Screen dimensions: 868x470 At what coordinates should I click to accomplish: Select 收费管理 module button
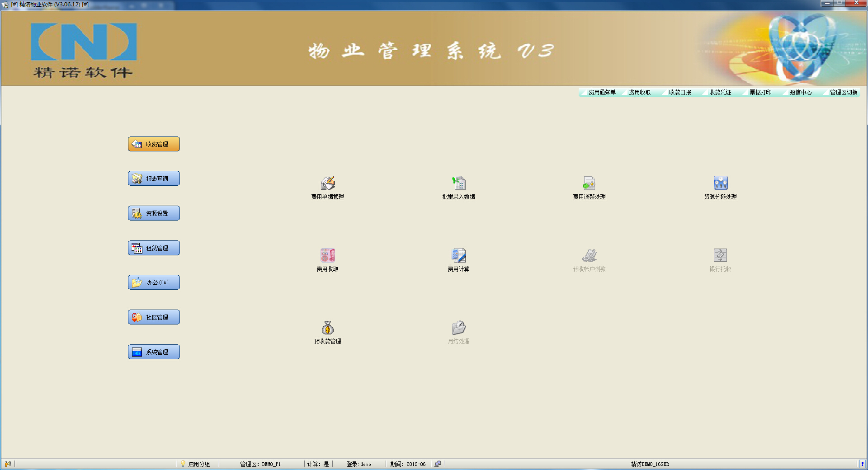[x=154, y=144]
